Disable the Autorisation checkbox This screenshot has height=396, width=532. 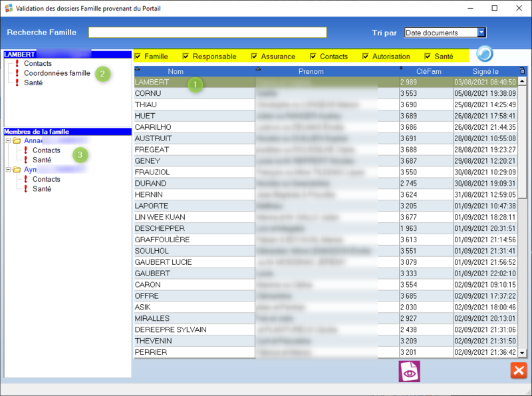(x=364, y=57)
